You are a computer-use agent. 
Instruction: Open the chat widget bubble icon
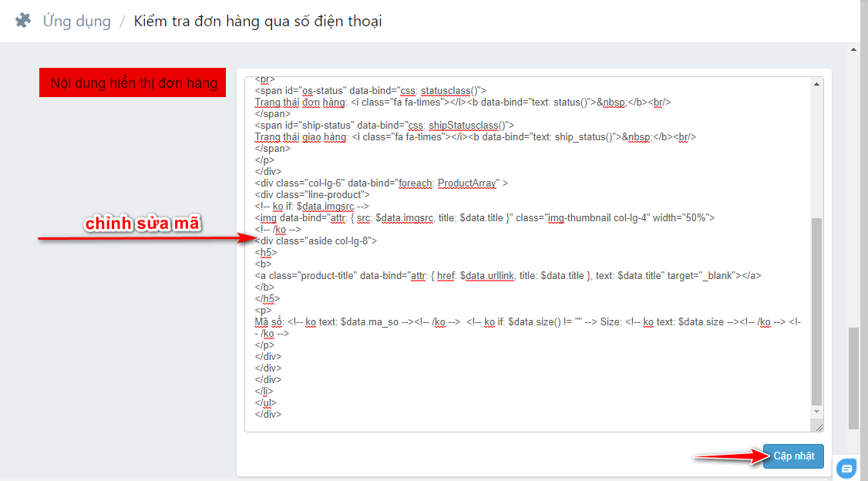coord(846,468)
